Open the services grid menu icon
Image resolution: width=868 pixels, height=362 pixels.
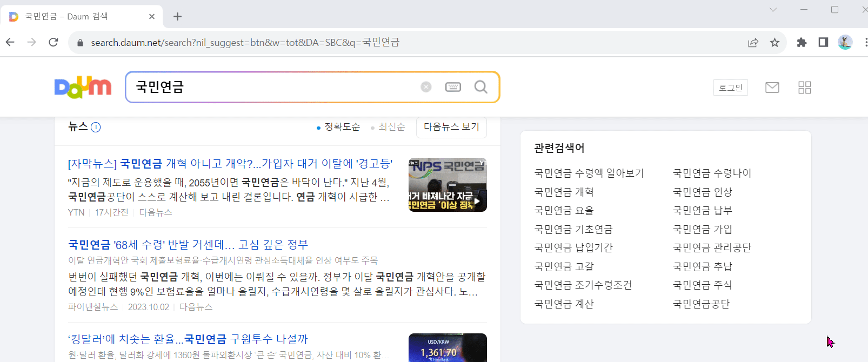pos(805,88)
